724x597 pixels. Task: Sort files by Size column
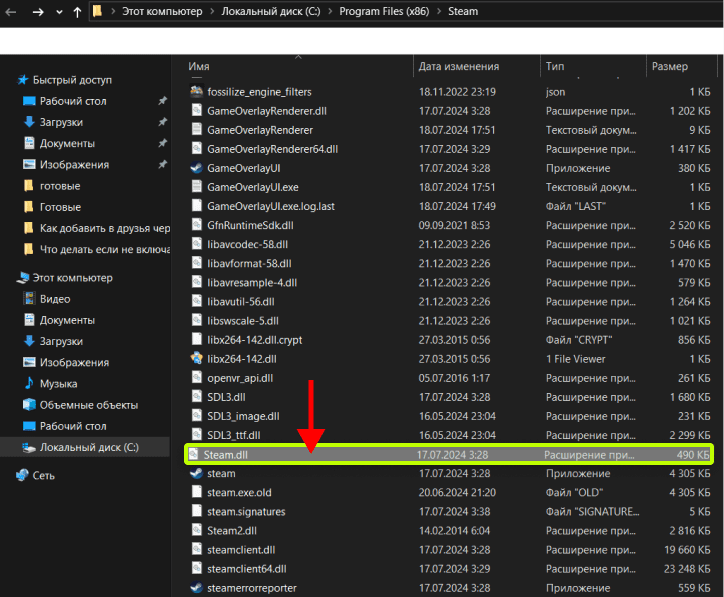tap(670, 66)
